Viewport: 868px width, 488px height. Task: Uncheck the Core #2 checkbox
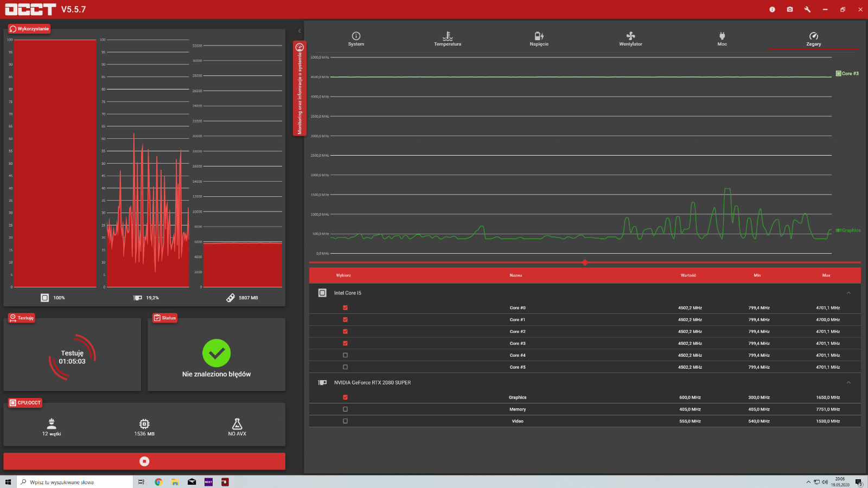pyautogui.click(x=345, y=332)
